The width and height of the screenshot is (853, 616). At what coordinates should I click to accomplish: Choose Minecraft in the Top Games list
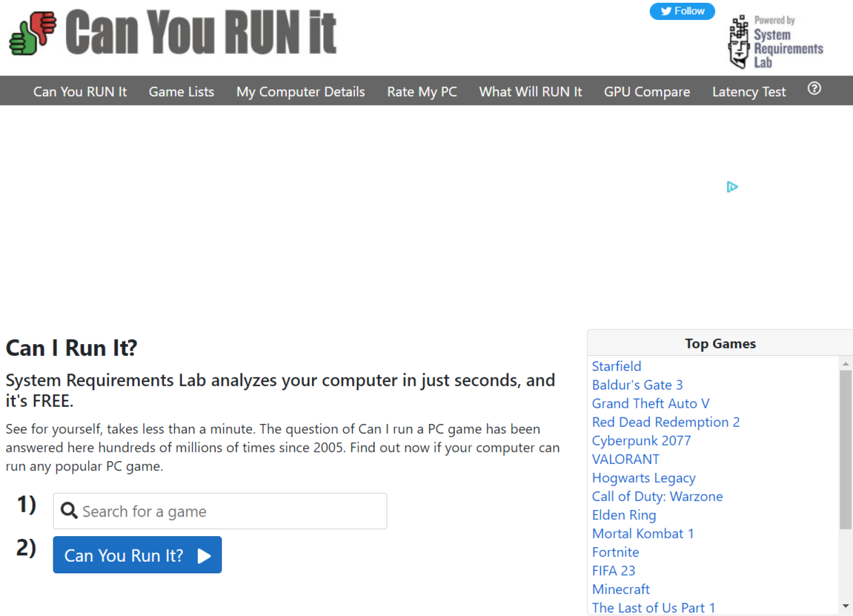coord(620,589)
